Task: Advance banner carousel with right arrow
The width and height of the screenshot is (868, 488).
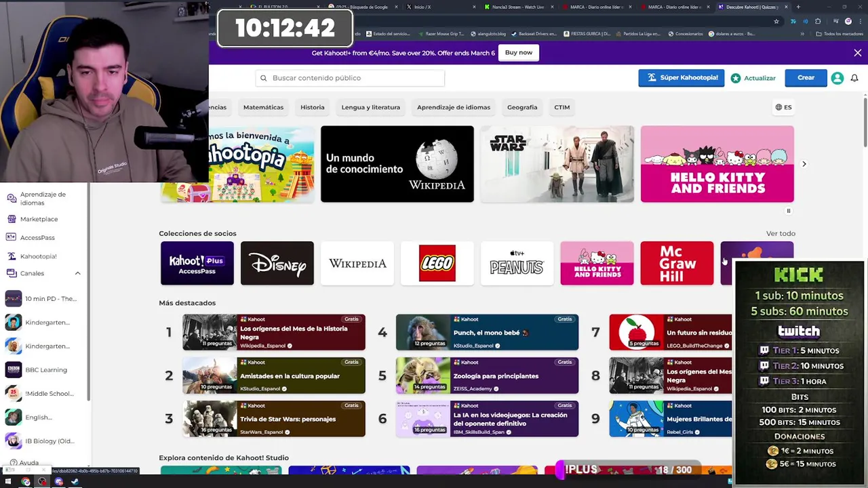Action: [804, 164]
